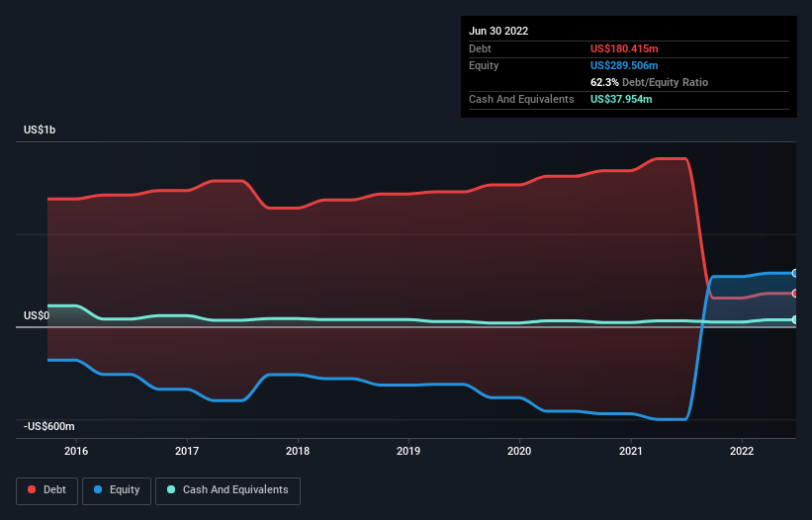Toggle the Debt series legend button
Screen dimensions: 812x520
pyautogui.click(x=46, y=490)
